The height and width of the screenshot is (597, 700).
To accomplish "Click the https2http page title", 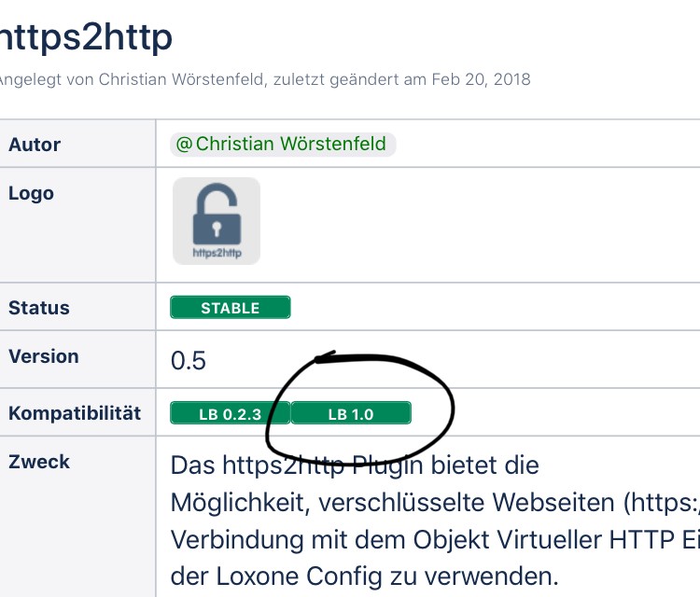I will (x=86, y=37).
